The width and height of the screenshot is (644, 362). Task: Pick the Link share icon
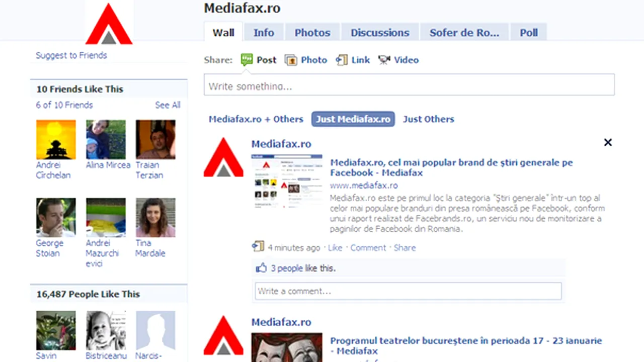[342, 60]
